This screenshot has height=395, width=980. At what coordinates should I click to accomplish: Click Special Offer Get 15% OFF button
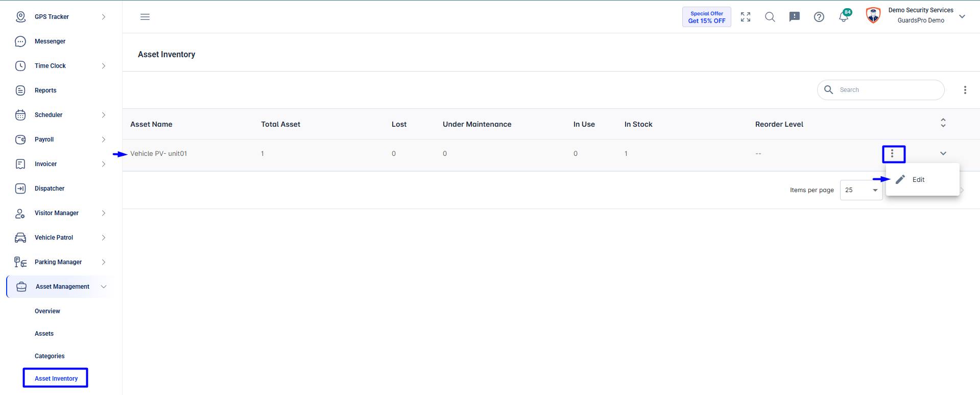click(x=707, y=17)
